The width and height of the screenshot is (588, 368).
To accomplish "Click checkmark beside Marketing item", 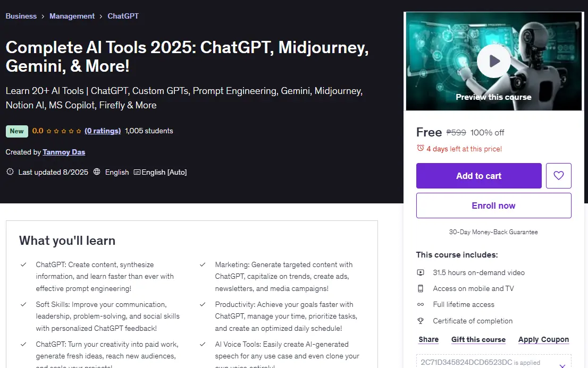I will [203, 264].
